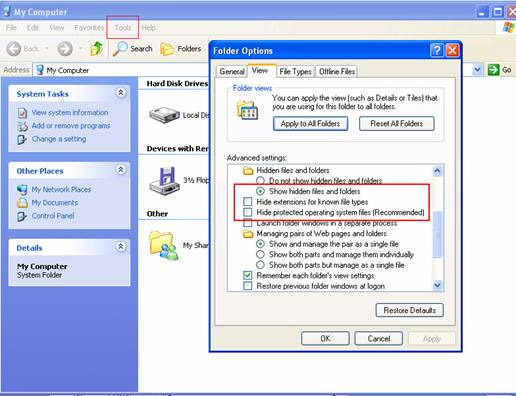Close the Folder Options dialog
Image resolution: width=516 pixels, height=396 pixels.
point(452,51)
